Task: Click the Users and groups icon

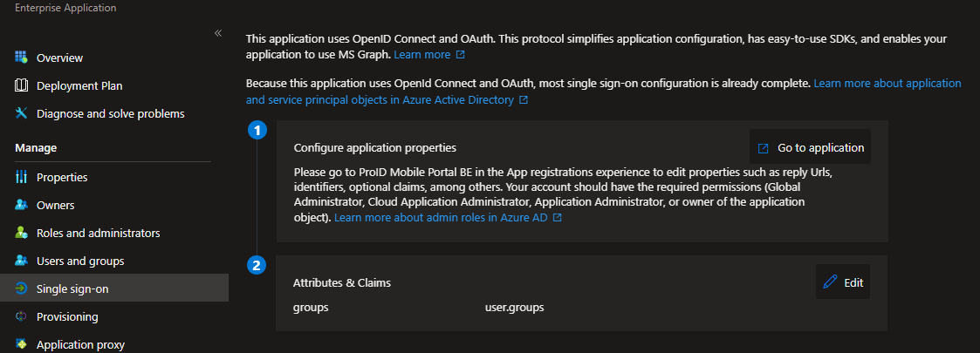Action: click(x=21, y=261)
